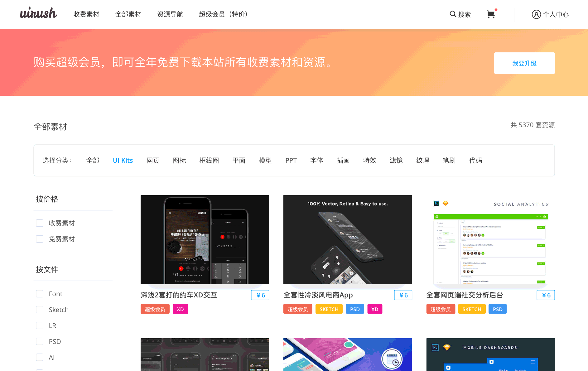Image resolution: width=588 pixels, height=371 pixels.
Task: Open the dark flight app screens thumbnail
Action: coord(205,354)
